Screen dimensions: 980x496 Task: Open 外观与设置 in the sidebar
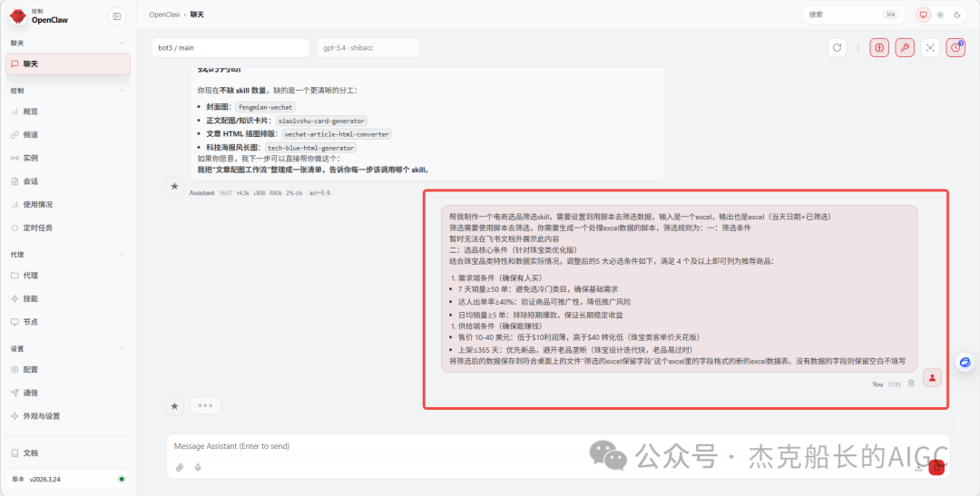click(x=68, y=416)
